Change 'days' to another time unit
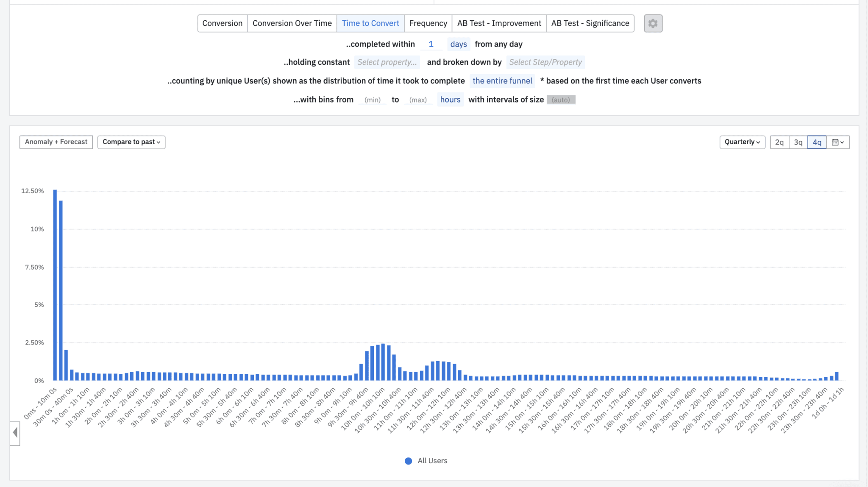868x487 pixels. (458, 44)
